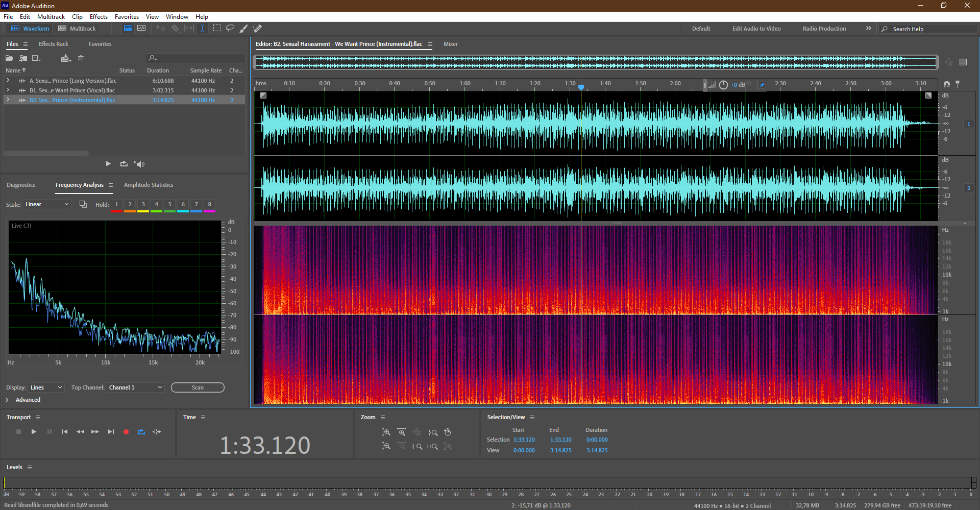
Task: Open the Top Channel dropdown
Action: pos(136,387)
